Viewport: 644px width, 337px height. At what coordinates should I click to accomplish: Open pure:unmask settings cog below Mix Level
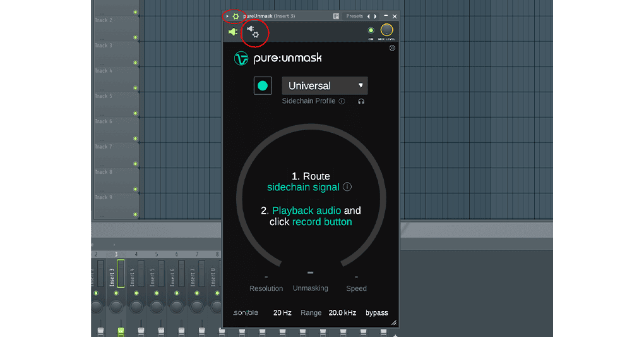click(392, 48)
